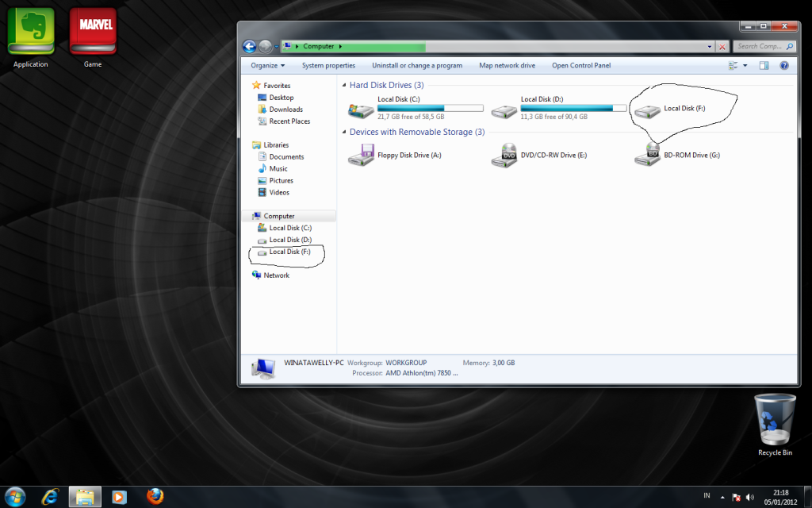The width and height of the screenshot is (812, 508).
Task: Click Open Control Panel
Action: click(x=581, y=65)
